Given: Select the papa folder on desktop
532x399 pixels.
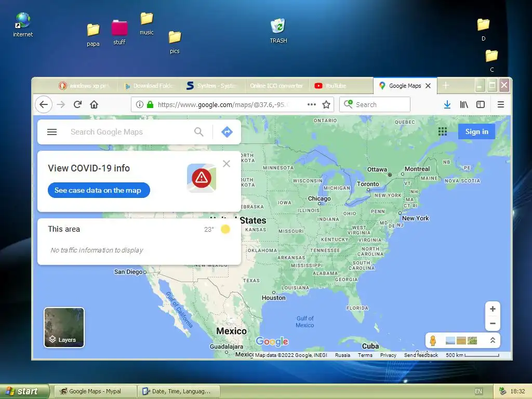Looking at the screenshot, I should [x=93, y=35].
